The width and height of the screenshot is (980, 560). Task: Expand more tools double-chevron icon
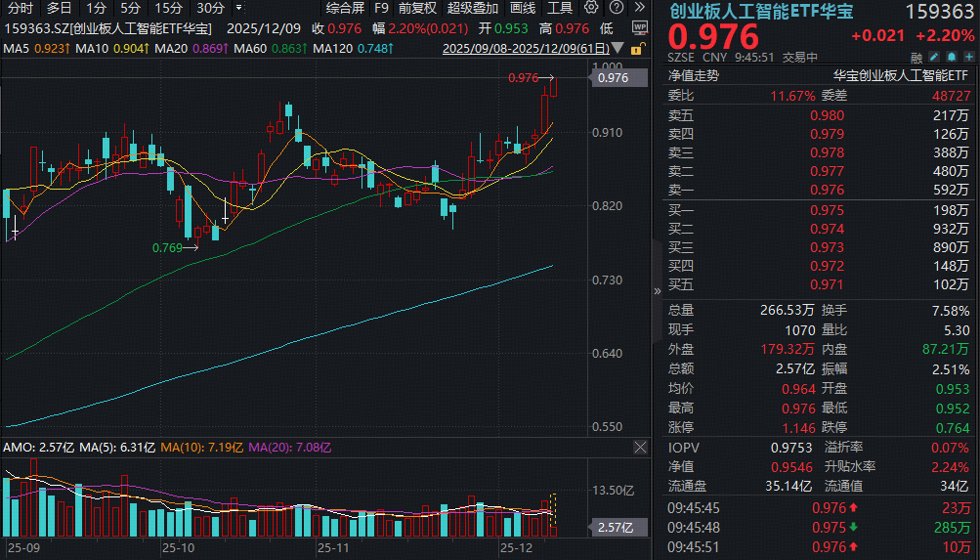point(638,8)
